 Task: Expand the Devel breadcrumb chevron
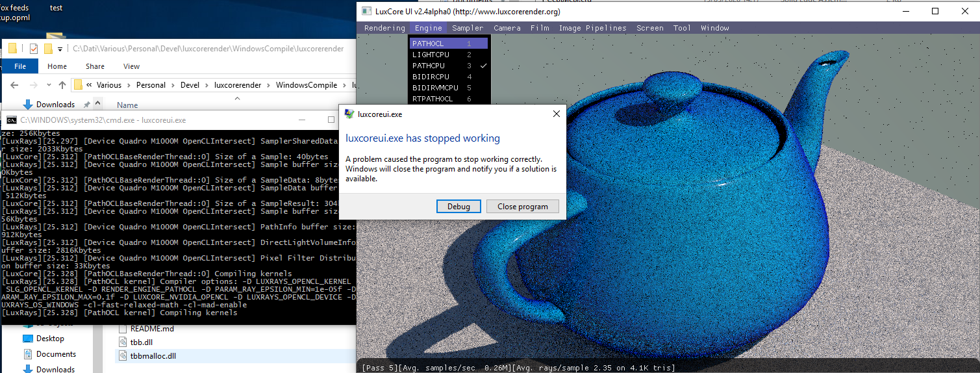tap(205, 85)
